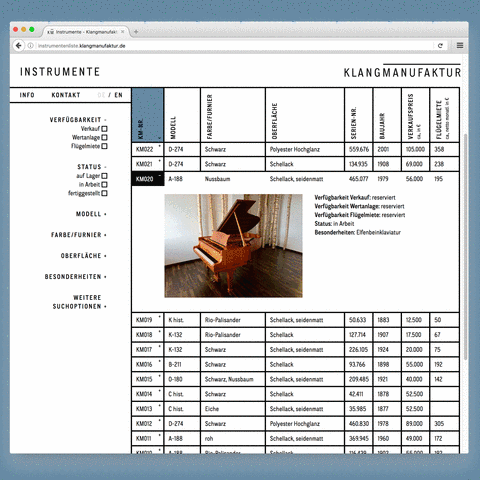
Task: Click year '1883' in KM019 row
Action: [x=383, y=320]
